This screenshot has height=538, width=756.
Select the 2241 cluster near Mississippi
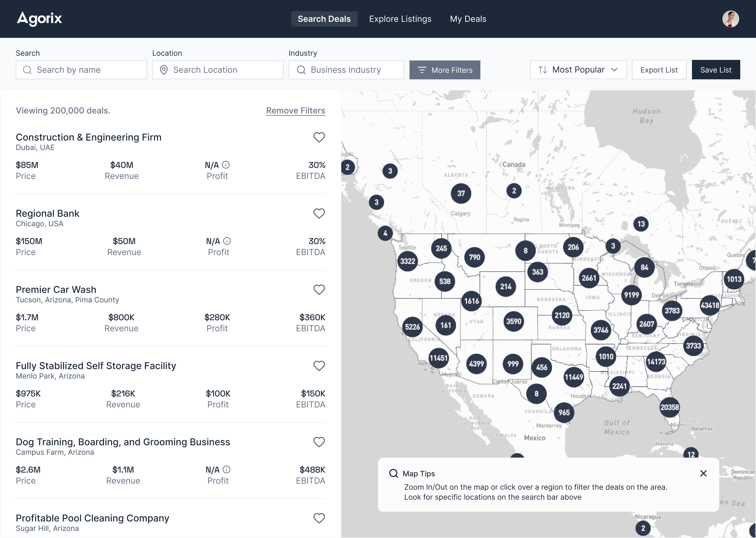pos(619,386)
